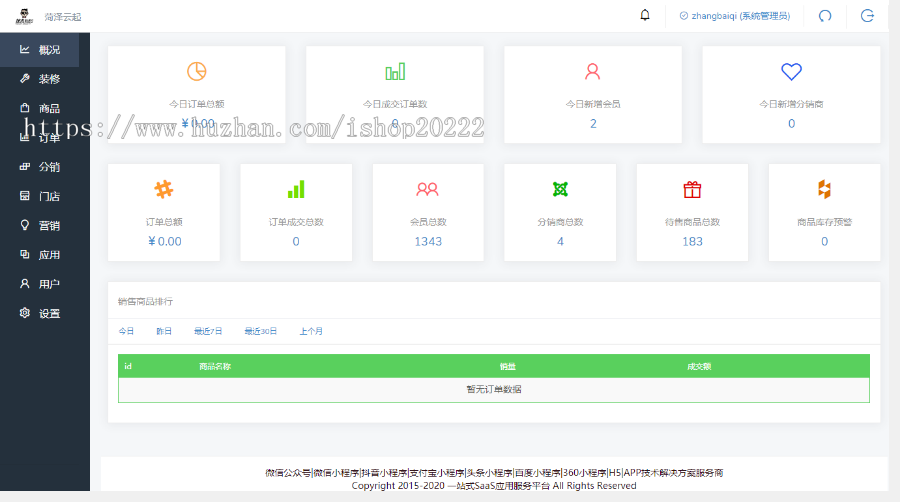Click the notification bell icon

point(645,15)
